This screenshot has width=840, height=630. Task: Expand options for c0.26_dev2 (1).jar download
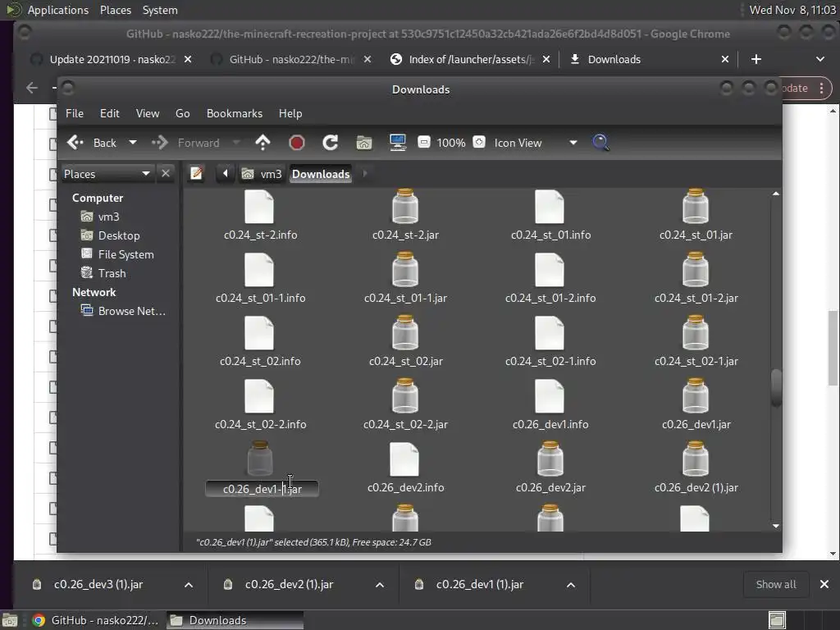coord(380,584)
